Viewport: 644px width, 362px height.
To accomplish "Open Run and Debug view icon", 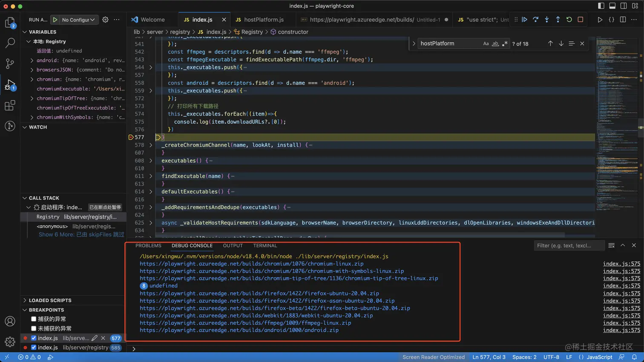I will pos(10,84).
